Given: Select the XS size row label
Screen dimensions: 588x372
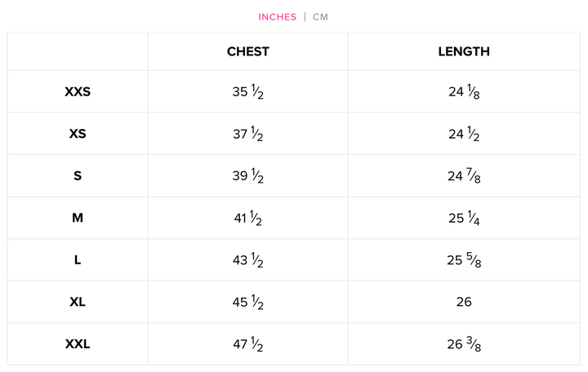Looking at the screenshot, I should [x=78, y=134].
